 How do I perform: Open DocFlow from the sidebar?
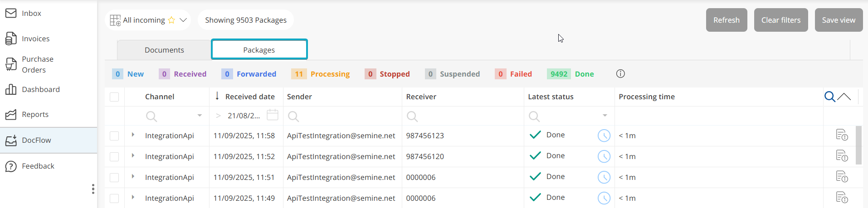[36, 140]
